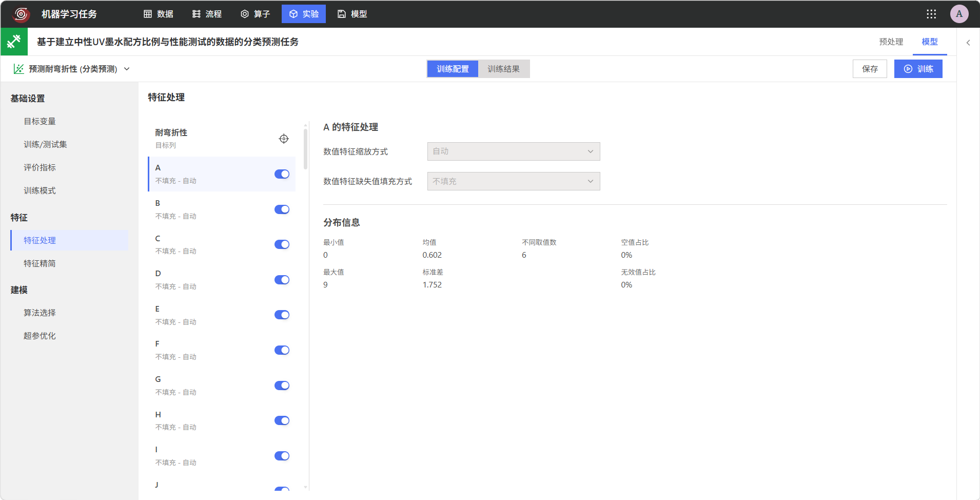Click the 机器学习任务 title
Screen dimensions: 980x500
pos(69,14)
